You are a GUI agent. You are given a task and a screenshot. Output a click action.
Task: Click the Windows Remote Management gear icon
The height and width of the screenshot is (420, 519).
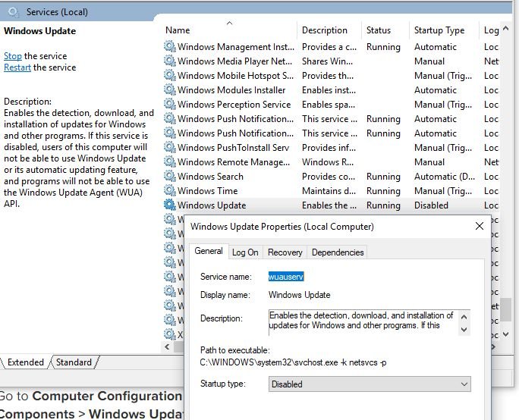170,162
